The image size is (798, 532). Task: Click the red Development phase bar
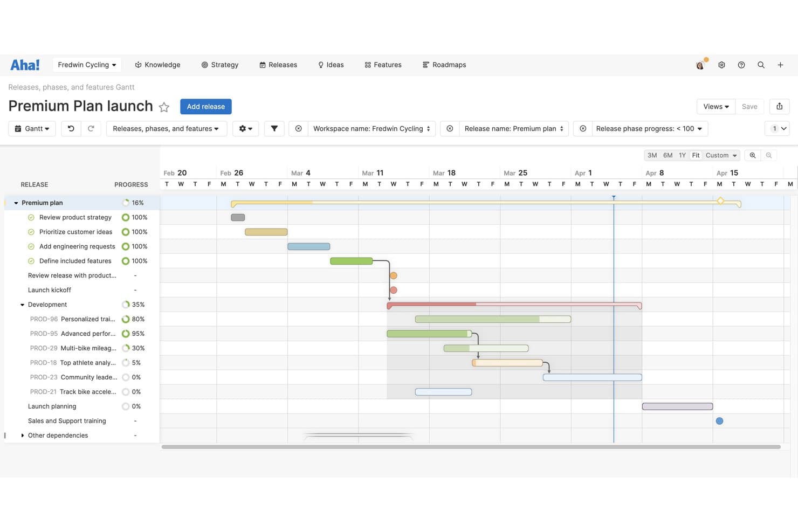click(x=514, y=305)
